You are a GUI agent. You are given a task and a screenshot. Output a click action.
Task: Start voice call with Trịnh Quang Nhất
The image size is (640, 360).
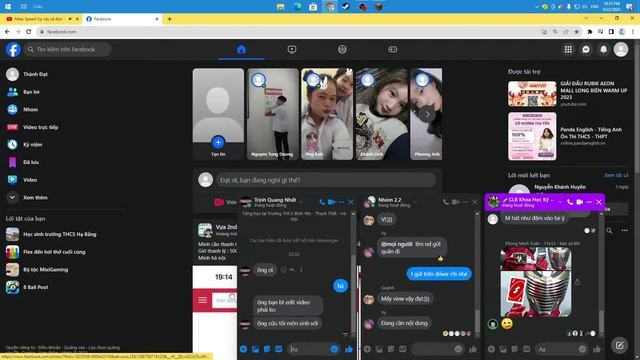[322, 202]
